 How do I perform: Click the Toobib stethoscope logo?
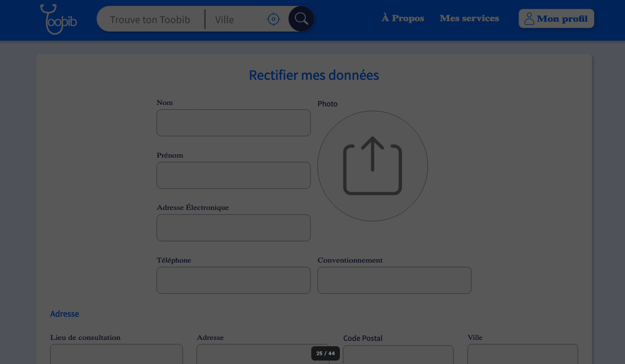click(58, 20)
